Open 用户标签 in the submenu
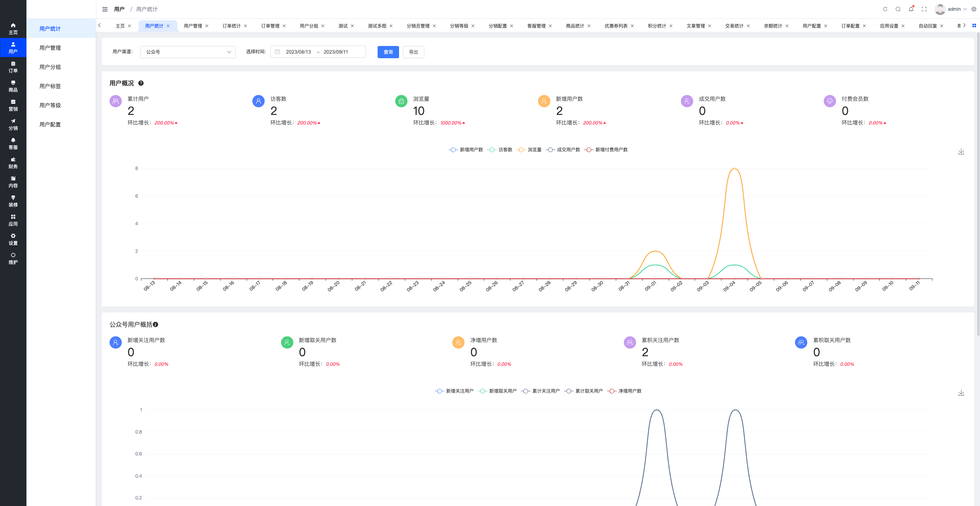 [61, 86]
